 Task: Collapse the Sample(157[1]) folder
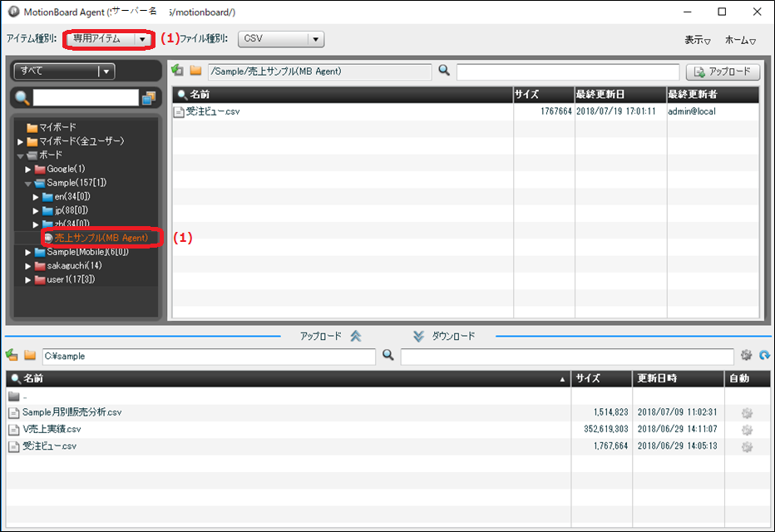(28, 183)
